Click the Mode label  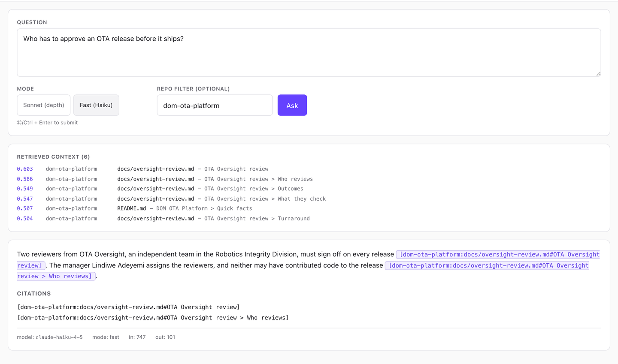(x=25, y=89)
